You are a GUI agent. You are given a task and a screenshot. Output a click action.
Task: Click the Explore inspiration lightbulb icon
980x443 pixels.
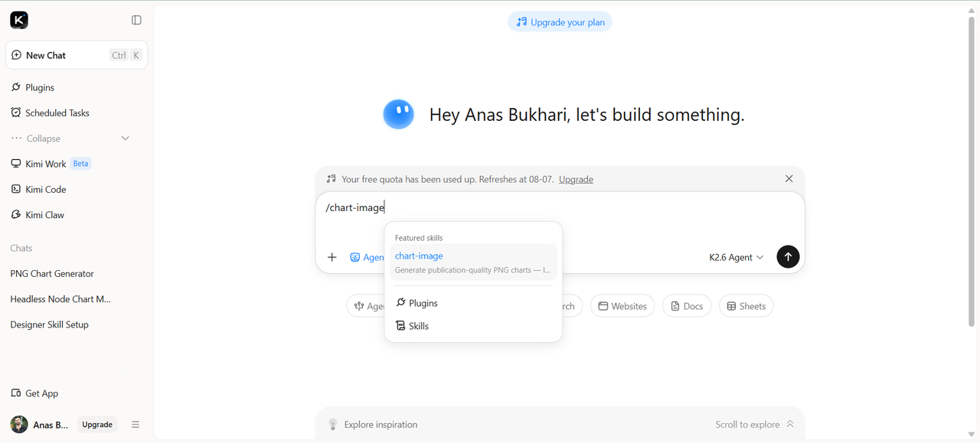[333, 424]
